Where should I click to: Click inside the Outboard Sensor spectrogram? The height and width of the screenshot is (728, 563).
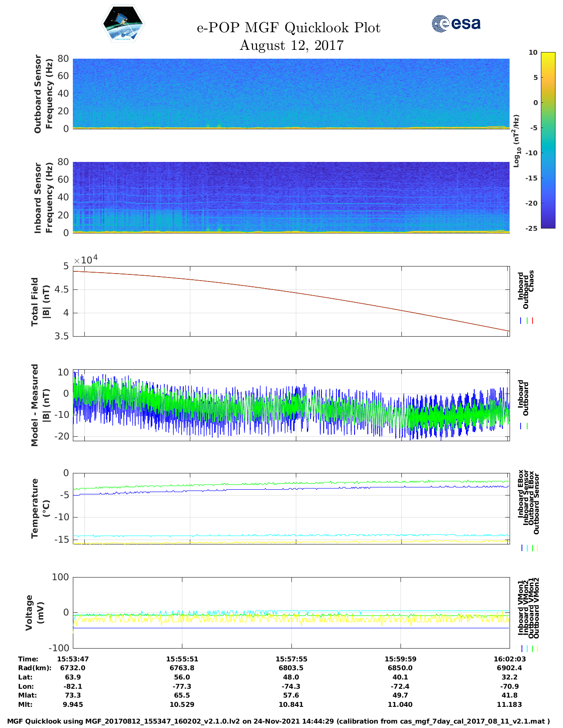point(291,93)
